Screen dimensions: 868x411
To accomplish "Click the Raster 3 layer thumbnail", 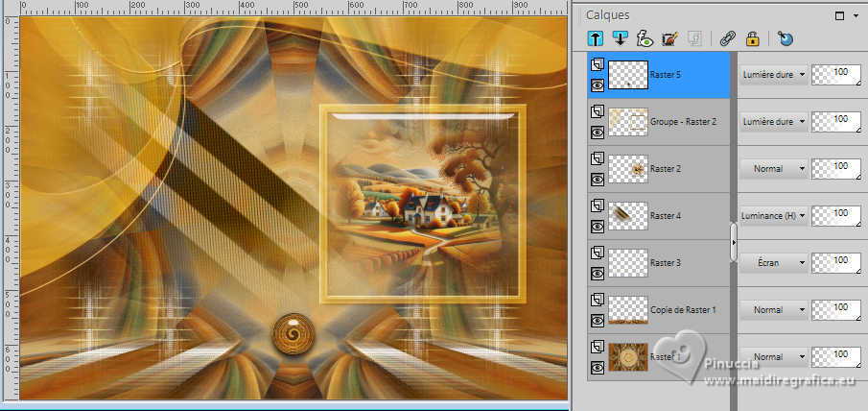I will click(628, 263).
